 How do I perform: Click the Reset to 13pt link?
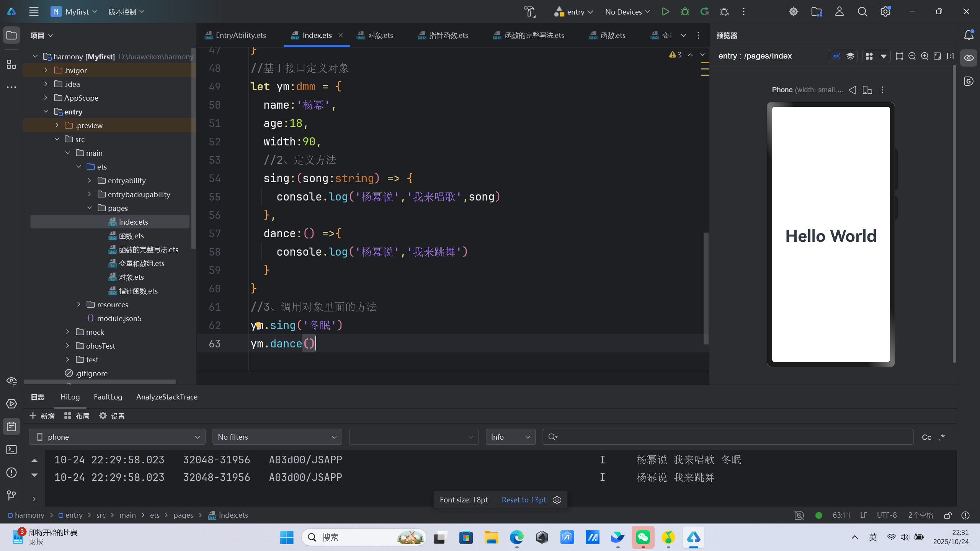tap(524, 500)
